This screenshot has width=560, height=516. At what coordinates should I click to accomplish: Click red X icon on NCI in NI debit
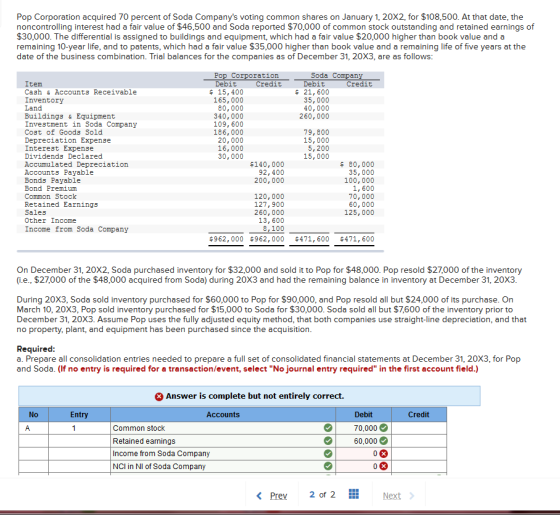tap(383, 466)
